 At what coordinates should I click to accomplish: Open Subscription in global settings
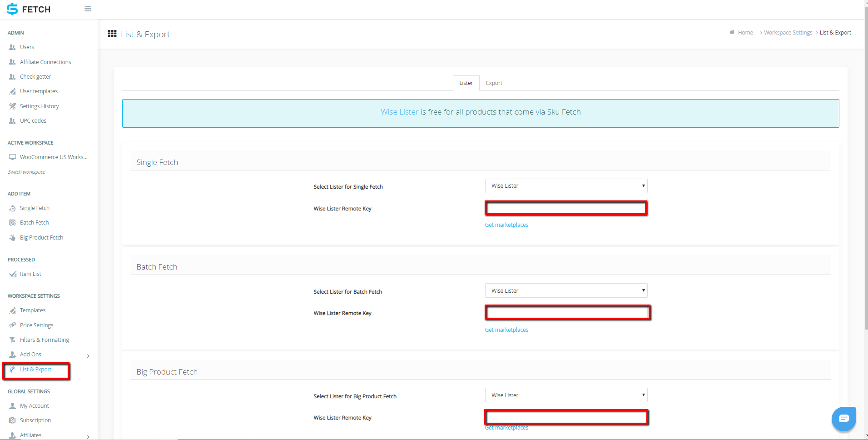point(35,420)
